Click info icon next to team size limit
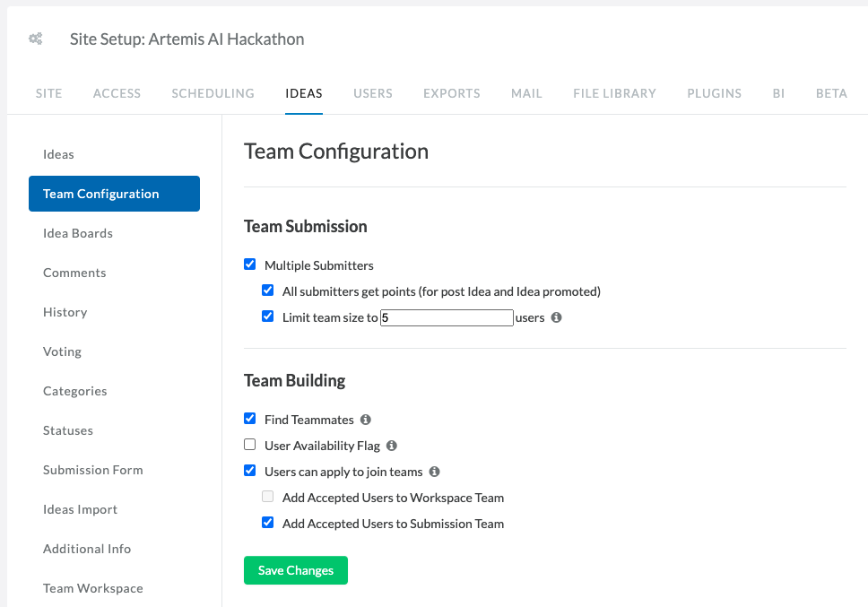 click(556, 317)
